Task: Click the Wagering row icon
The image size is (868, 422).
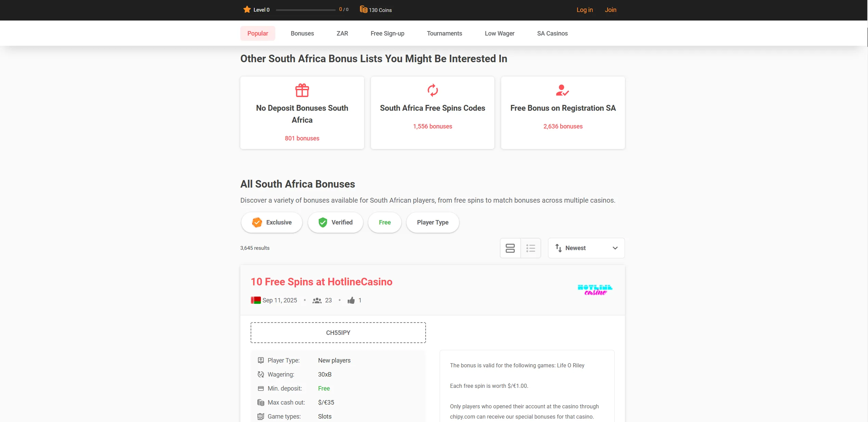Action: tap(261, 375)
